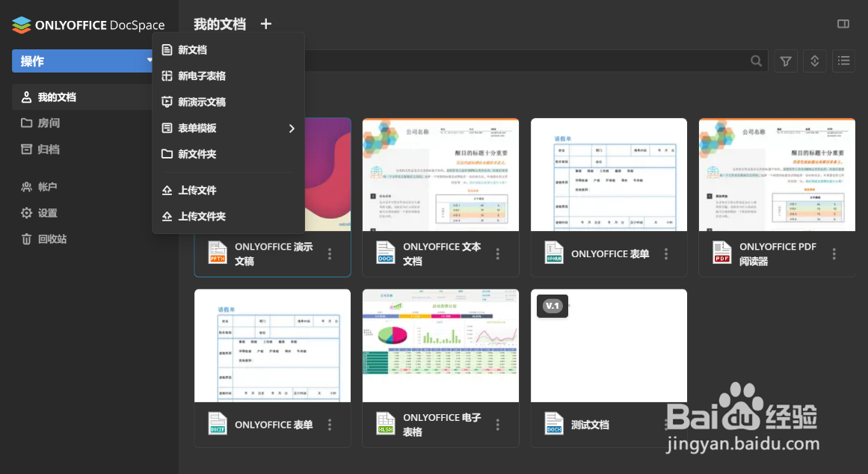
Task: Open ONLYOFFICE 文本文档 thumbnail preview
Action: [440, 174]
